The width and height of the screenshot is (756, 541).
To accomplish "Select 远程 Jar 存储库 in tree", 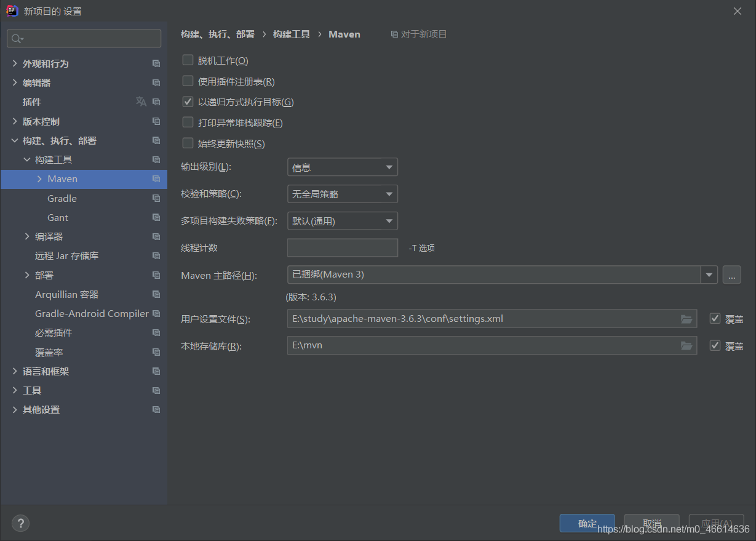I will coord(66,255).
